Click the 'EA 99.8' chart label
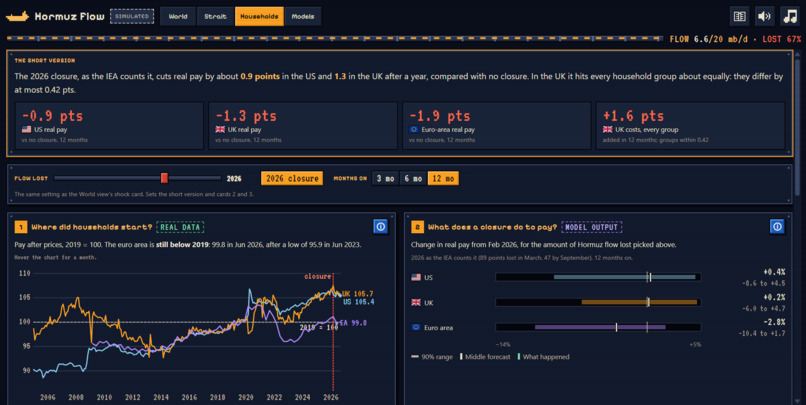This screenshot has height=405, width=806. 353,323
